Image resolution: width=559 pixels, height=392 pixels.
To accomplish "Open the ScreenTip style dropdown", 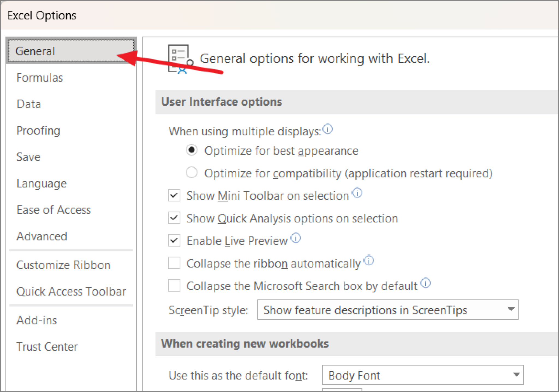I will (x=388, y=310).
